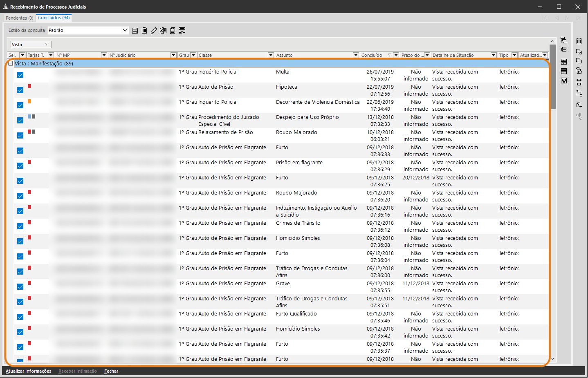Click the save query style icon

135,31
